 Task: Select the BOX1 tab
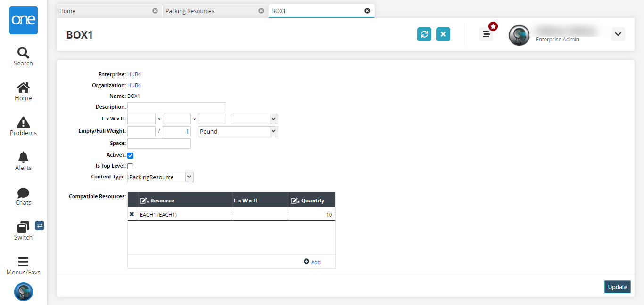[x=322, y=11]
